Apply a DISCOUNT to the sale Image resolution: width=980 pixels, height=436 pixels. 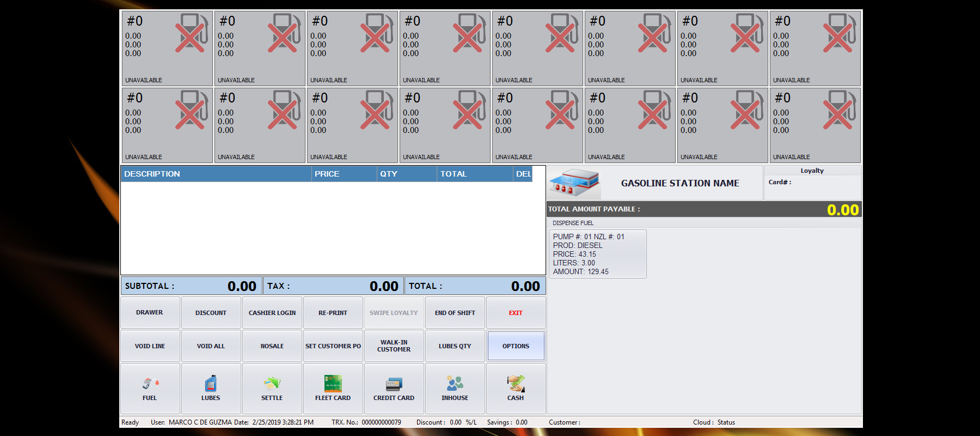(x=211, y=313)
